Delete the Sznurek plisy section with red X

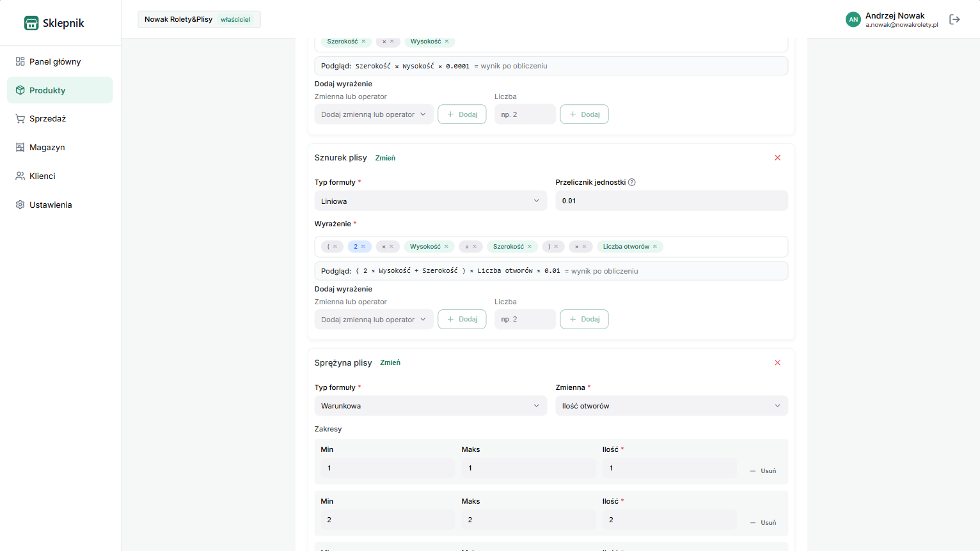777,158
